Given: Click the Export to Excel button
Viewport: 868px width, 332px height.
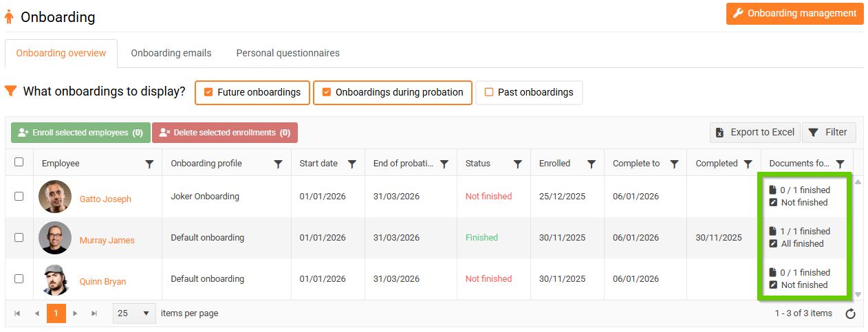Looking at the screenshot, I should pos(755,133).
